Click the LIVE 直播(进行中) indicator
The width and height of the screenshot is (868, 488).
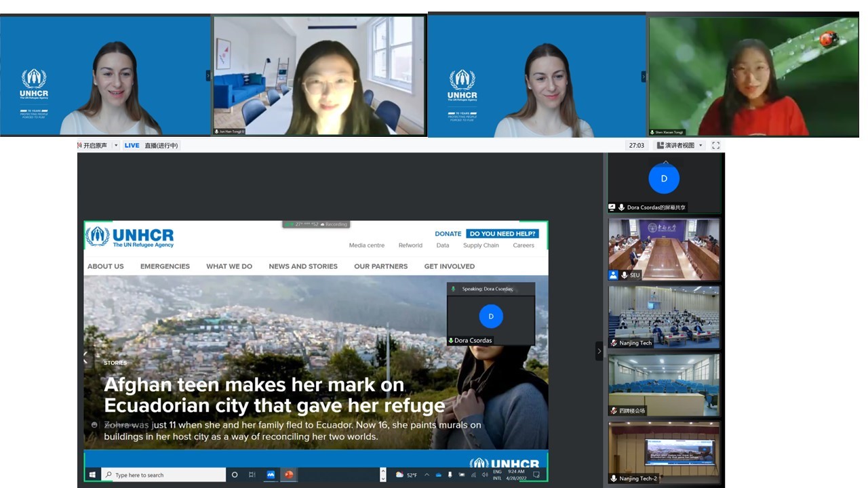151,145
